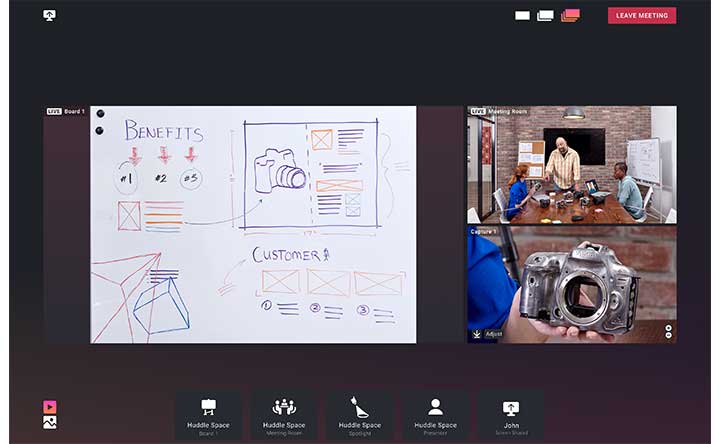The height and width of the screenshot is (444, 720).
Task: Select the three-window stacked layout icon
Action: pyautogui.click(x=570, y=16)
